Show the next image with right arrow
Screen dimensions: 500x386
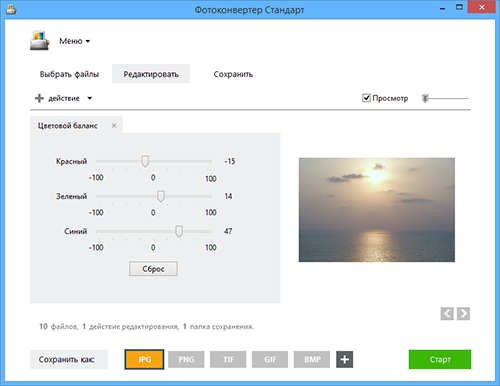[x=463, y=314]
